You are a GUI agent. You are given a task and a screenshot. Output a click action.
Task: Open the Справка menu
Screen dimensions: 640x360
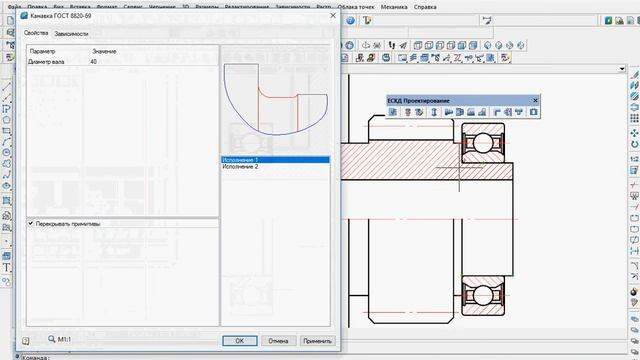425,7
